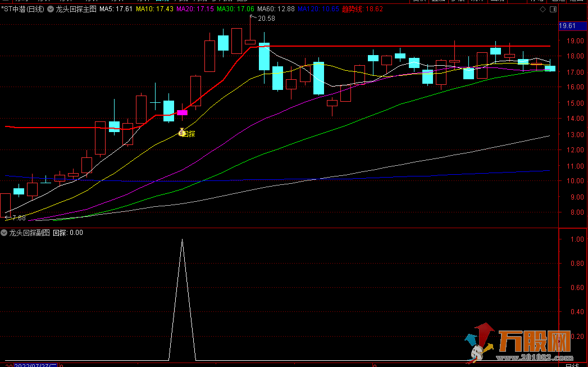Image resolution: width=588 pixels, height=367 pixels.
Task: Click the 龙头回探副图 indicator name
Action: pyautogui.click(x=29, y=233)
